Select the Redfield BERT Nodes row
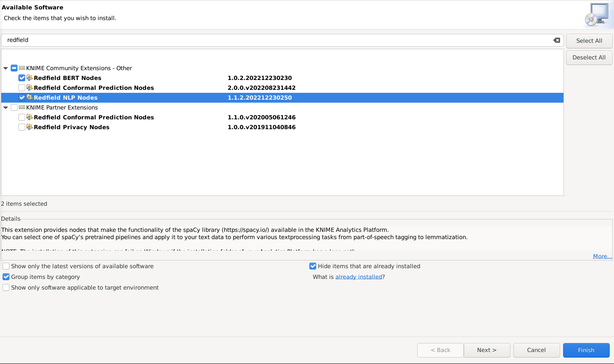The height and width of the screenshot is (364, 614). coord(282,78)
